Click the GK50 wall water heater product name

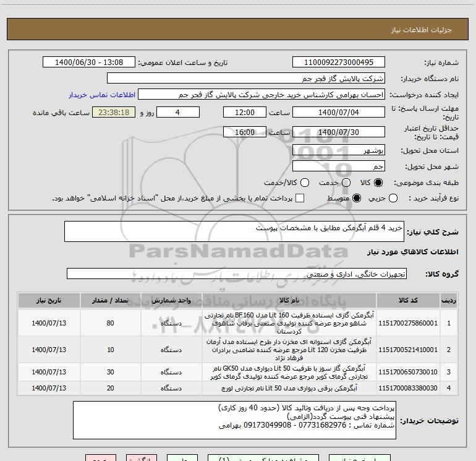(x=289, y=373)
